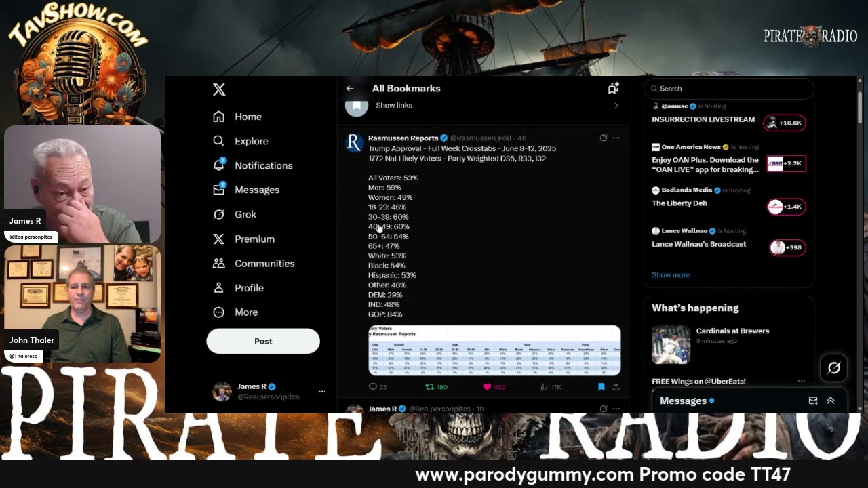Click the +1.4K listeners badge
868x488 pixels.
(x=787, y=207)
